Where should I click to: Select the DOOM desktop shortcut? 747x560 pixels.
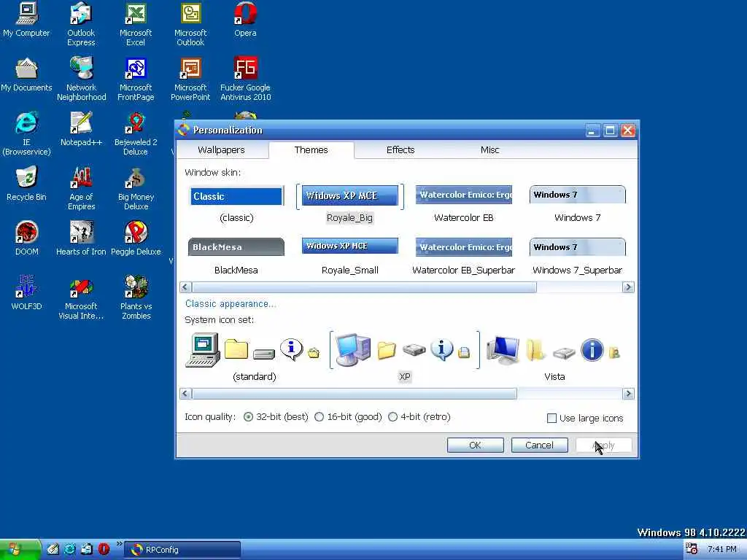pyautogui.click(x=26, y=238)
